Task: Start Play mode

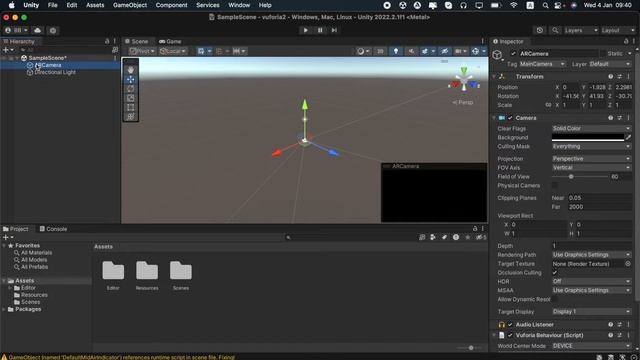Action: [x=305, y=30]
